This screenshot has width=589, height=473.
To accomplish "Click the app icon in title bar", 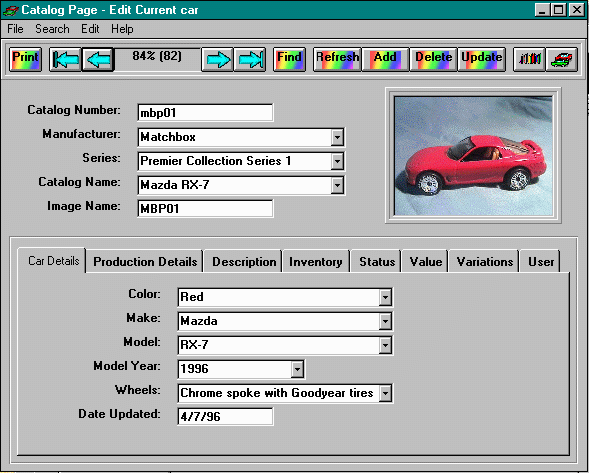I will (x=10, y=10).
